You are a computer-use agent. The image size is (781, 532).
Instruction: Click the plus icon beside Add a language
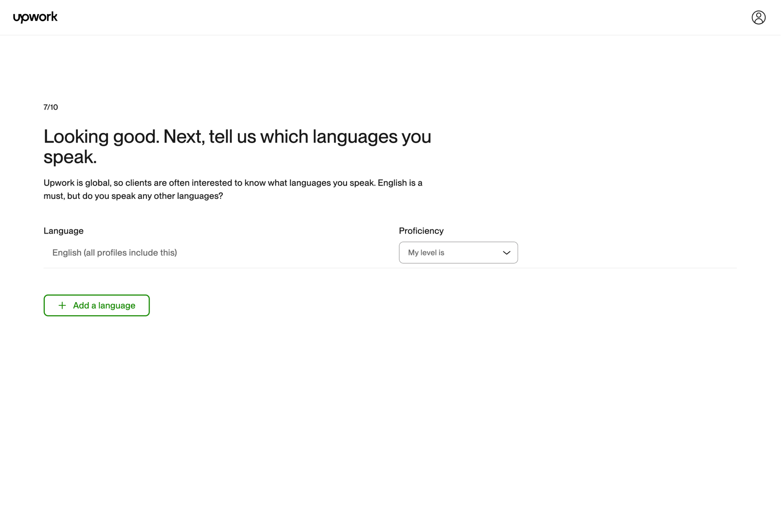pyautogui.click(x=62, y=305)
